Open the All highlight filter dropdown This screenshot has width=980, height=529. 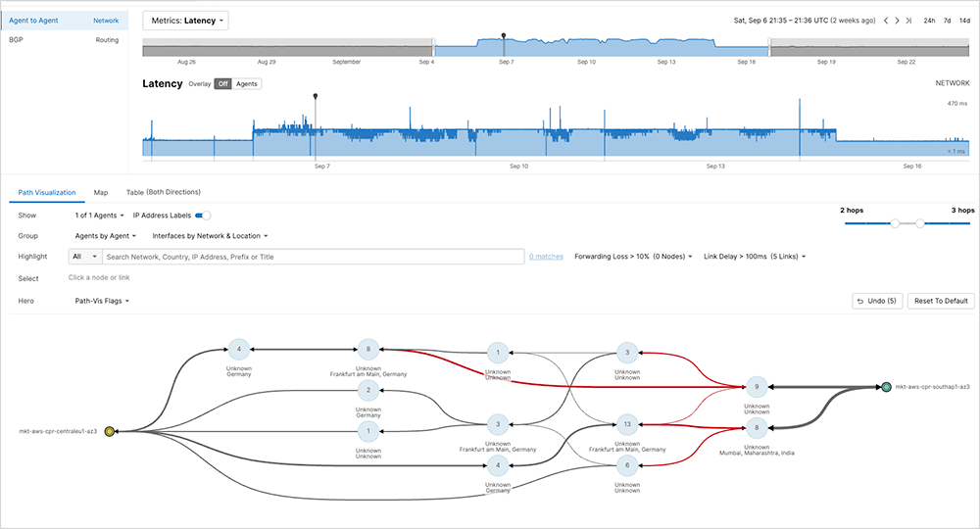tap(85, 257)
